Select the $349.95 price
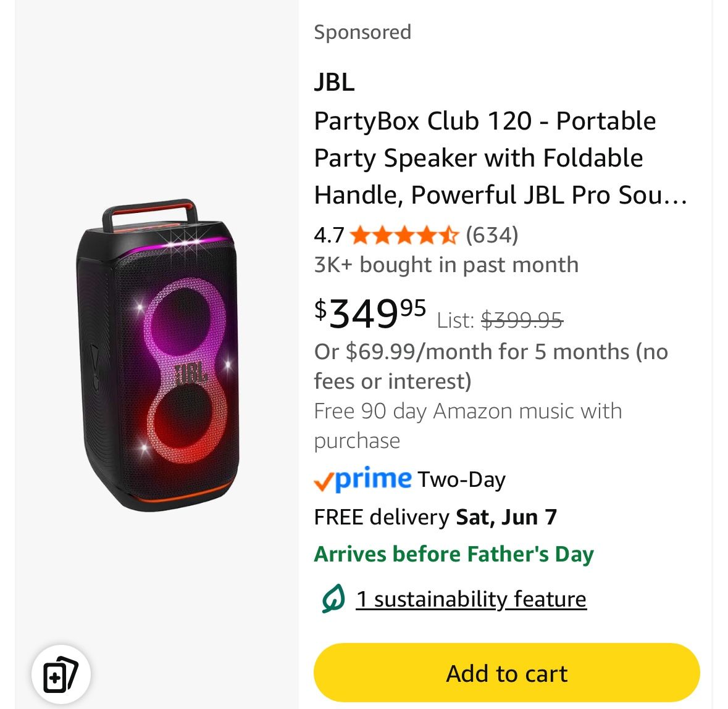This screenshot has width=728, height=709. pyautogui.click(x=370, y=313)
